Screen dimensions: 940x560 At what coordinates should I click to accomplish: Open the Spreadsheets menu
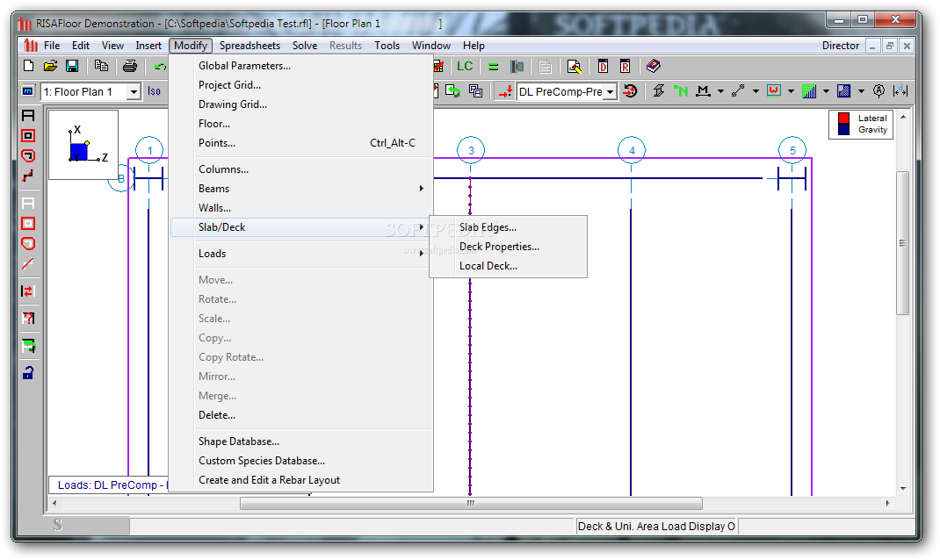249,46
